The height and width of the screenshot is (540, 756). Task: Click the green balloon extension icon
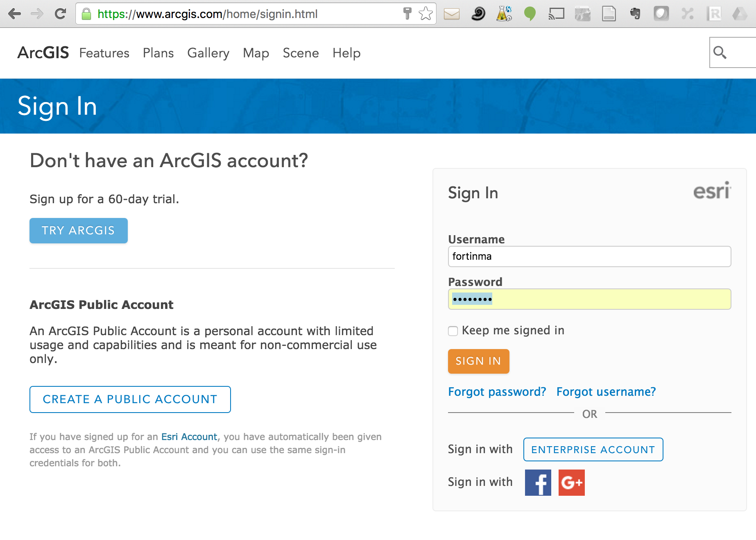pyautogui.click(x=530, y=14)
